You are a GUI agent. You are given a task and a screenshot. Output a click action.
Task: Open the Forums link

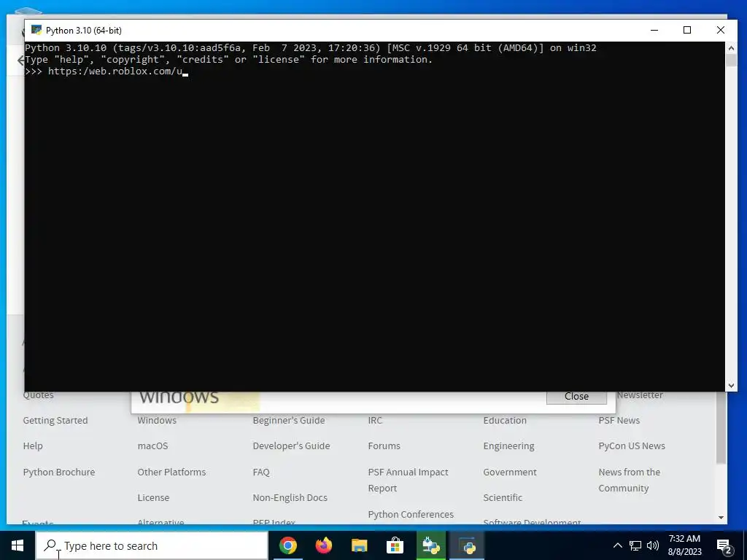[384, 446]
